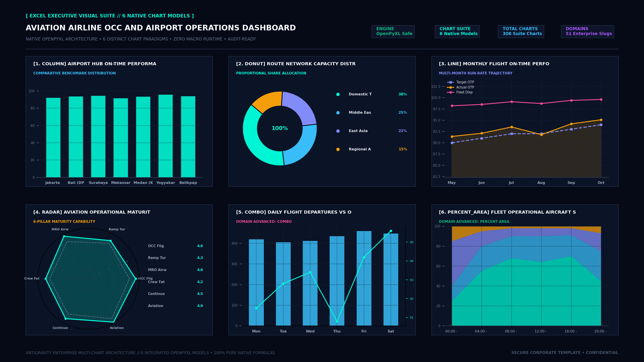Click the [4. RADAR] chart title
644x362 pixels.
(92, 212)
